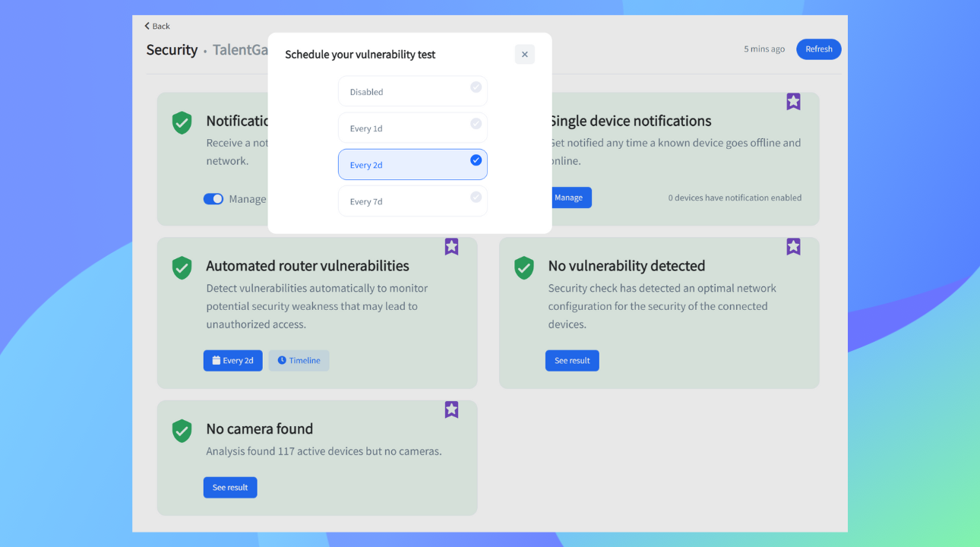Close the vulnerability test schedule dialog
Image resolution: width=980 pixels, height=547 pixels.
[x=524, y=54]
